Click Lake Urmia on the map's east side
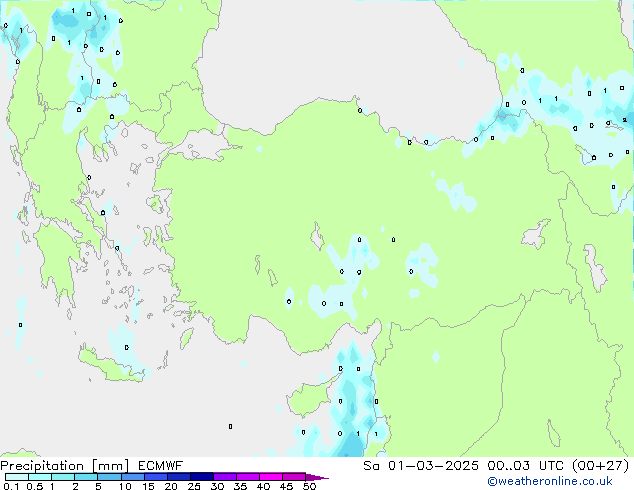 tap(595, 267)
